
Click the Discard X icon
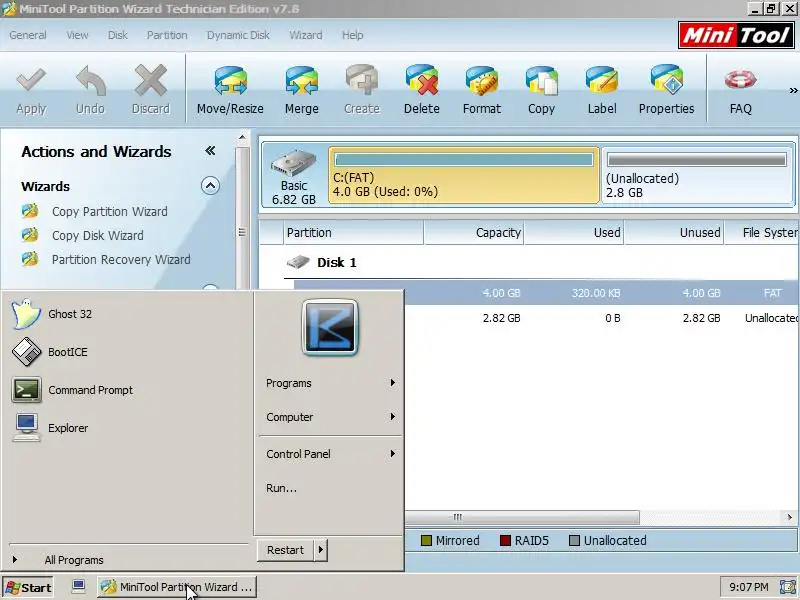click(151, 81)
